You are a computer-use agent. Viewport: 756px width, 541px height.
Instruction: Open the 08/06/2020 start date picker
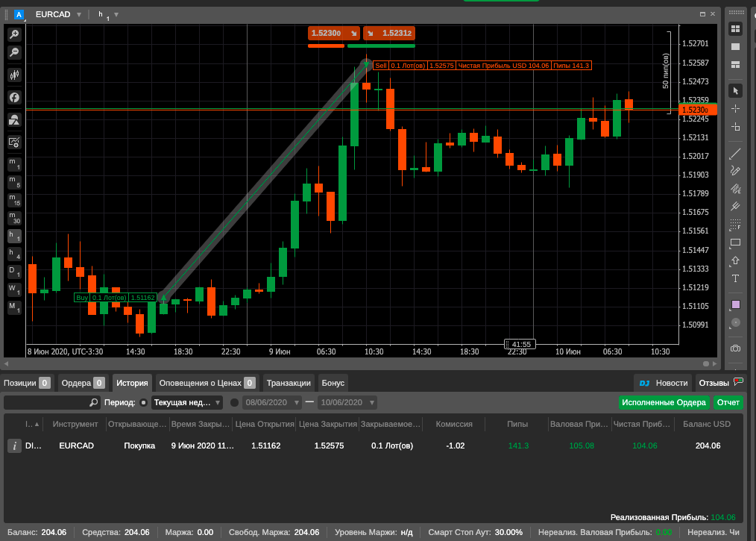pos(272,402)
